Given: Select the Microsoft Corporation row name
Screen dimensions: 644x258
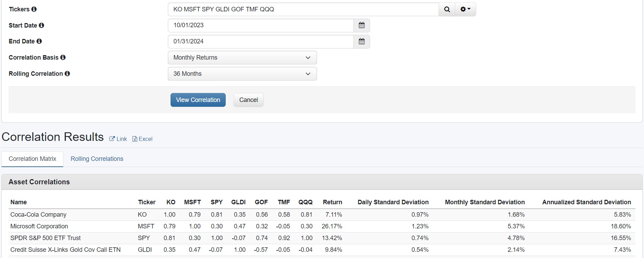Looking at the screenshot, I should click(39, 226).
